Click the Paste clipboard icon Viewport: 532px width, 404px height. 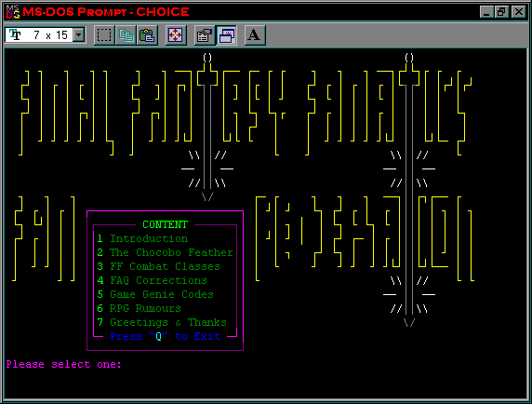pyautogui.click(x=147, y=35)
